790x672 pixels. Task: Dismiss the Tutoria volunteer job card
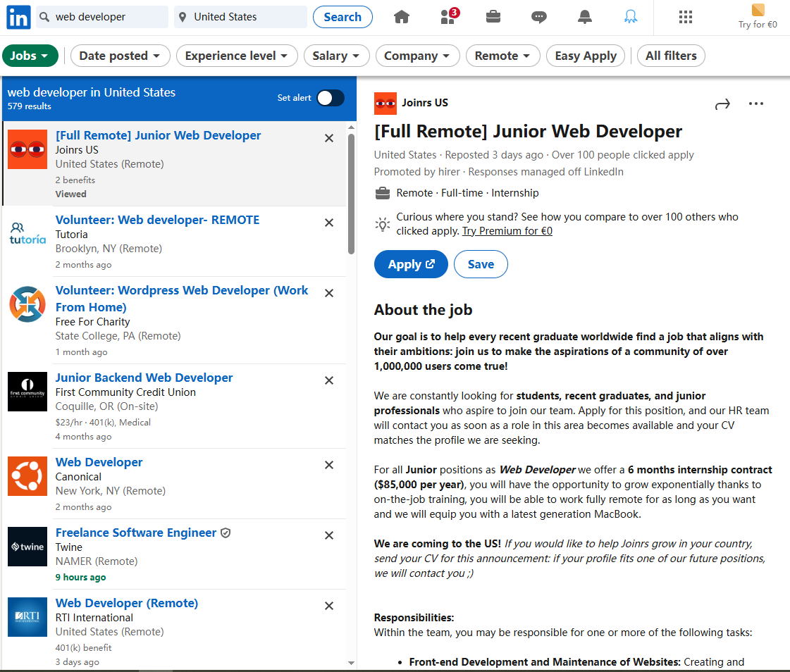329,223
